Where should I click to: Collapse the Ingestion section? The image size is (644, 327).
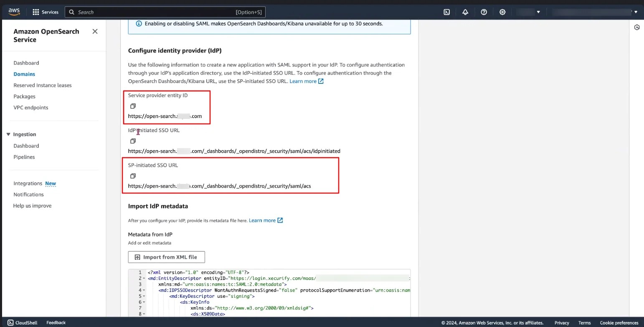[x=8, y=134]
